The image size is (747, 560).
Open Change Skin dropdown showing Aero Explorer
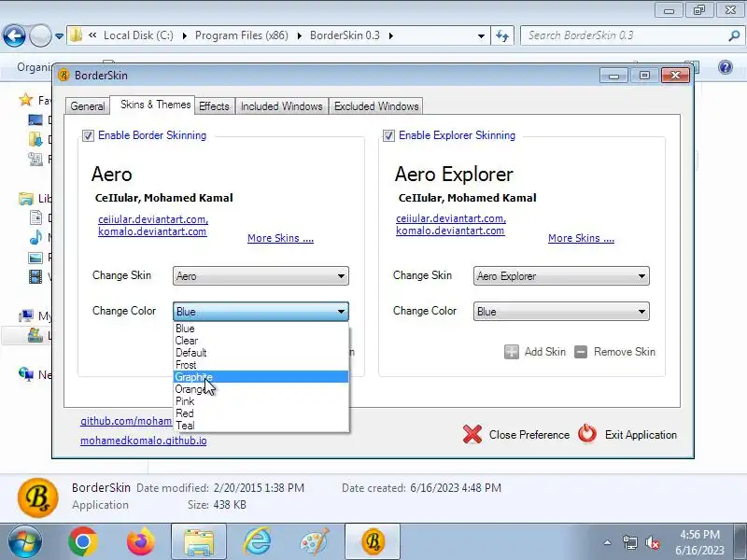click(561, 275)
